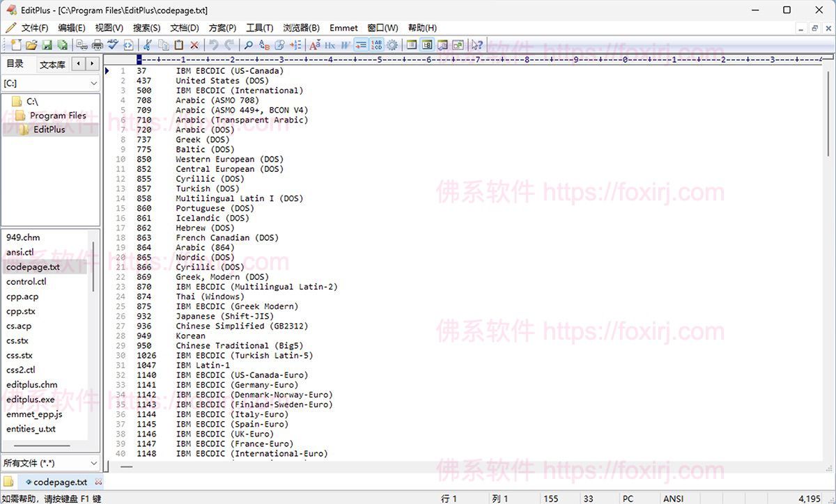Click the Open file folder icon
This screenshot has width=836, height=504.
point(31,45)
